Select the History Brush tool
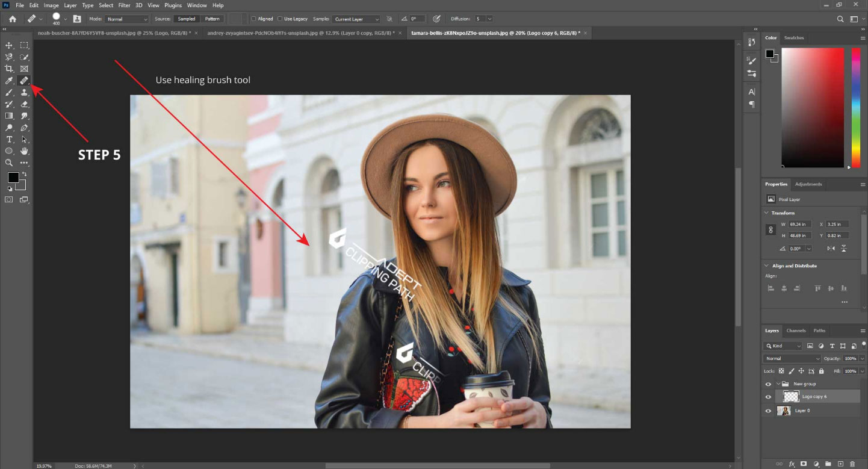Viewport: 868px width, 469px height. point(9,104)
